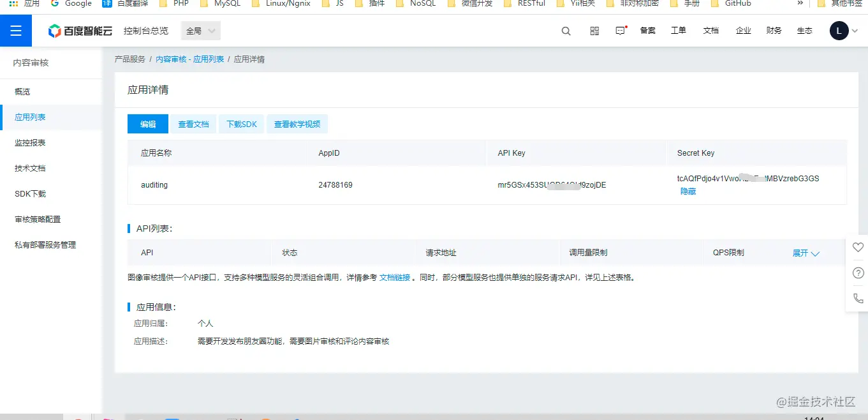Open the MySQL bookmark folder

220,3
